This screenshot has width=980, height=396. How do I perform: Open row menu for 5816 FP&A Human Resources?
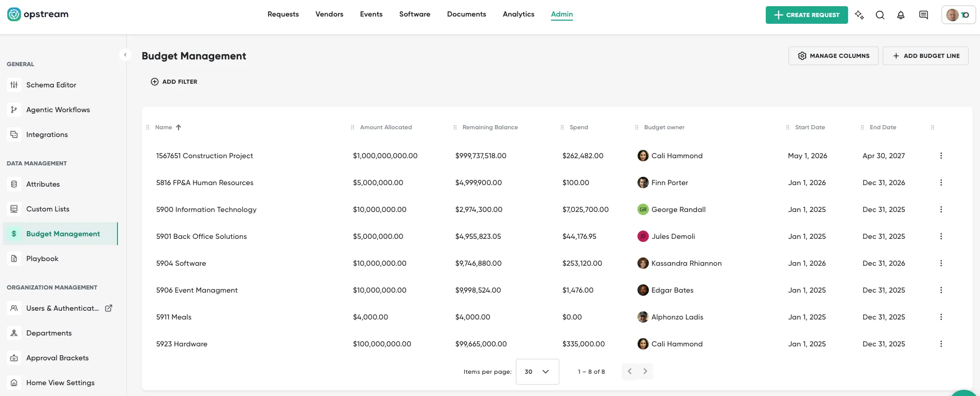tap(941, 182)
